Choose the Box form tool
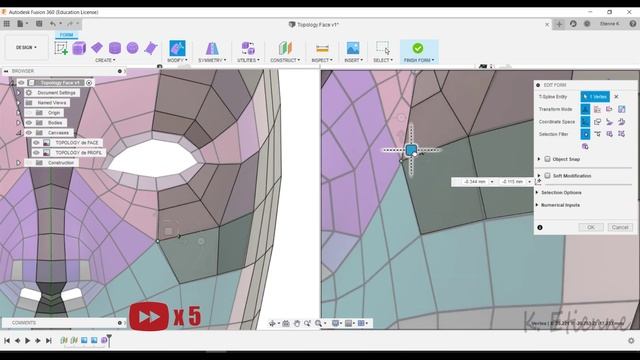The height and width of the screenshot is (360, 640). pos(79,48)
